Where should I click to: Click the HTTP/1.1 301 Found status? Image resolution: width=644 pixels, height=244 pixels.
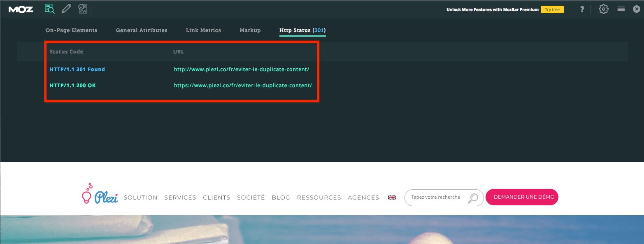(77, 70)
